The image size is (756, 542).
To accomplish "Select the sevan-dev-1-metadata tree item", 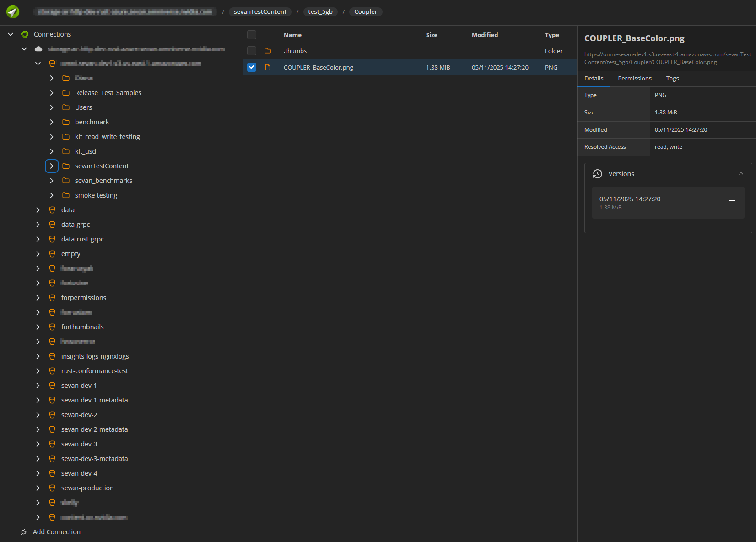I will click(94, 400).
